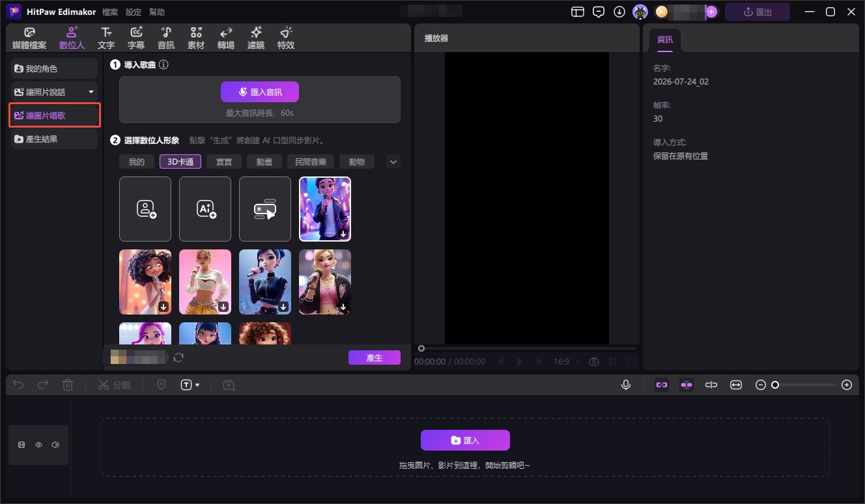Screen dimensions: 865x504
Task: Expand the 讓照片說話 dropdown arrow
Action: click(x=91, y=92)
